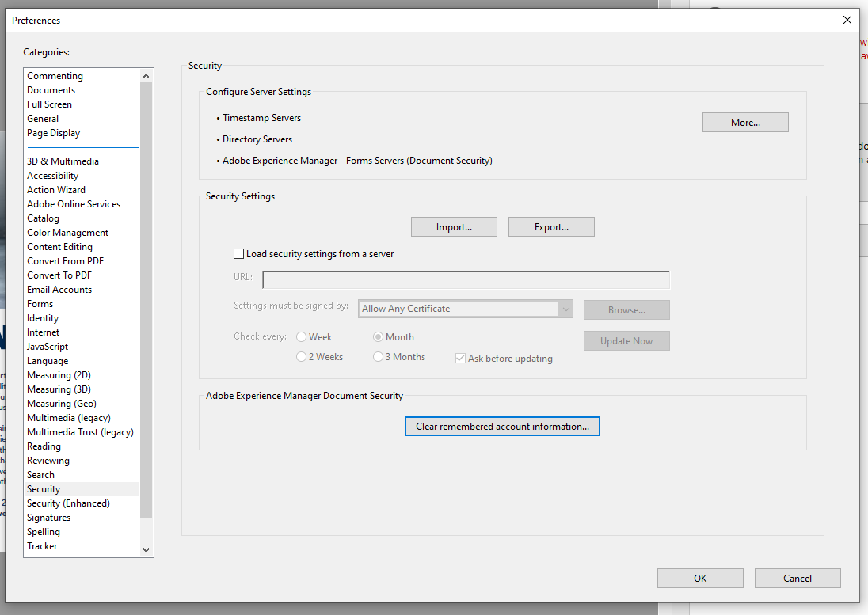Select the Signatures category
This screenshot has width=868, height=615.
[48, 517]
